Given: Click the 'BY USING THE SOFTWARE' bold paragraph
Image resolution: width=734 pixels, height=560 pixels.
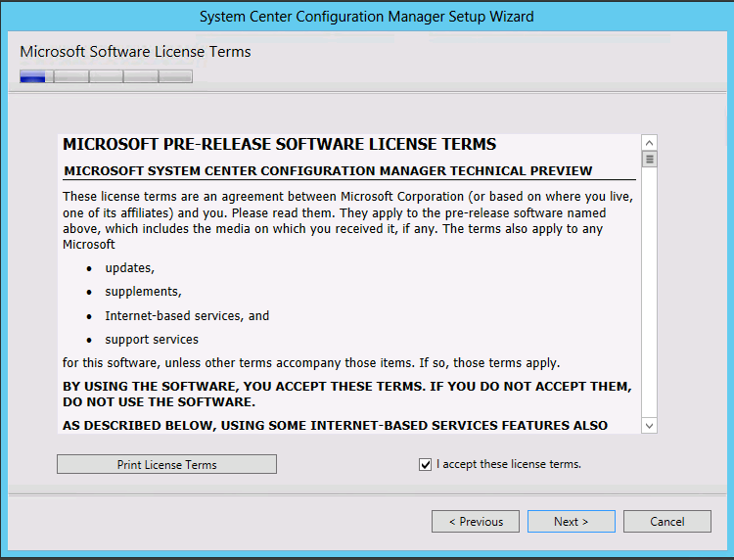Looking at the screenshot, I should (347, 395).
